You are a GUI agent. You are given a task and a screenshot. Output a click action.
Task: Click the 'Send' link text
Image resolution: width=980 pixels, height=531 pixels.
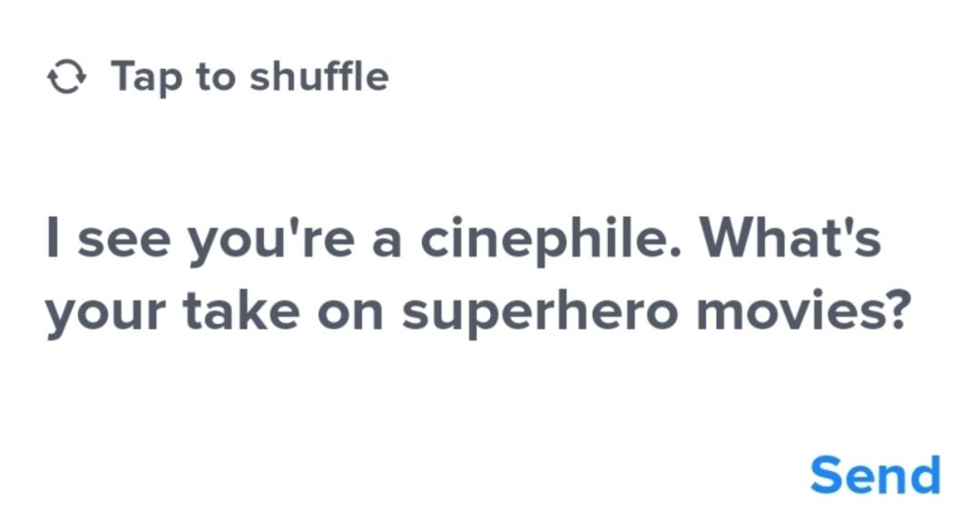point(875,476)
